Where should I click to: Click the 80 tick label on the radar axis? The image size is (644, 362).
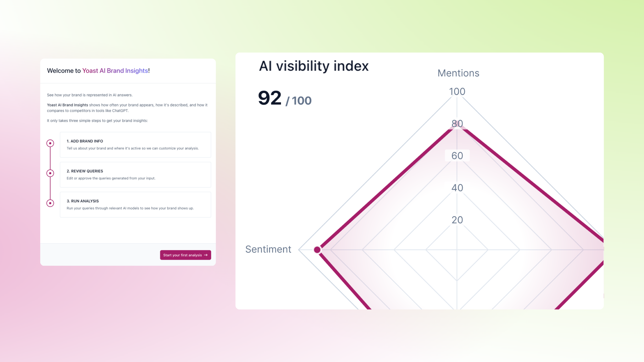[457, 124]
